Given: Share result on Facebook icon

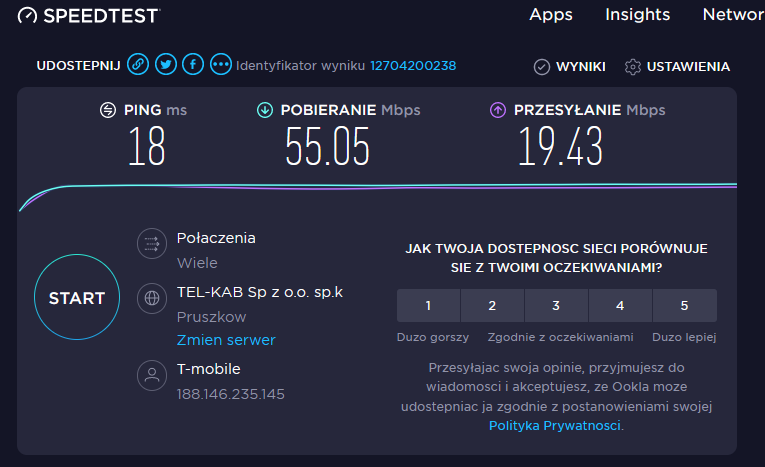Looking at the screenshot, I should coord(193,64).
